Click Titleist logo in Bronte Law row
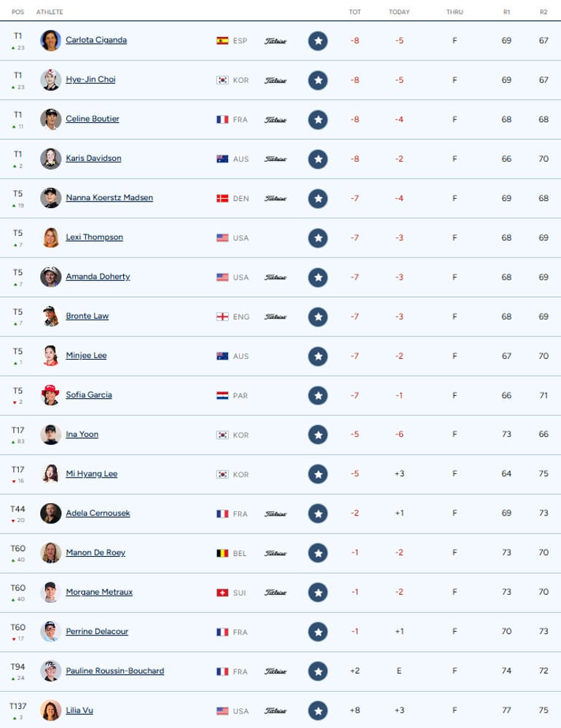Image resolution: width=561 pixels, height=728 pixels. [x=275, y=317]
